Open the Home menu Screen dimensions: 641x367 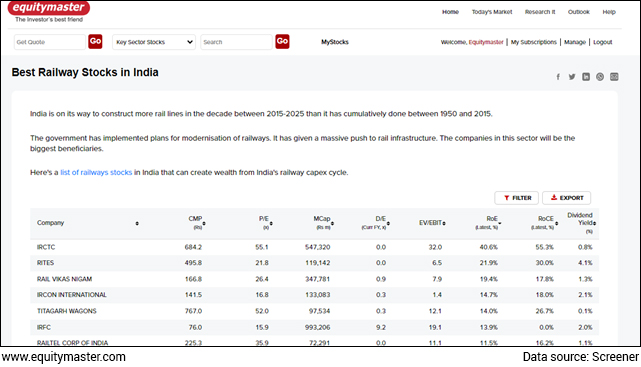pos(450,12)
